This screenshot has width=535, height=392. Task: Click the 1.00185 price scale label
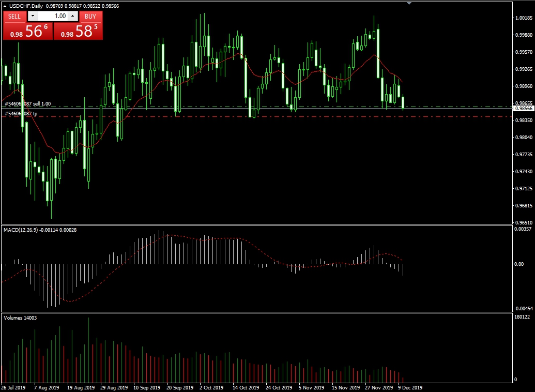[x=524, y=18]
